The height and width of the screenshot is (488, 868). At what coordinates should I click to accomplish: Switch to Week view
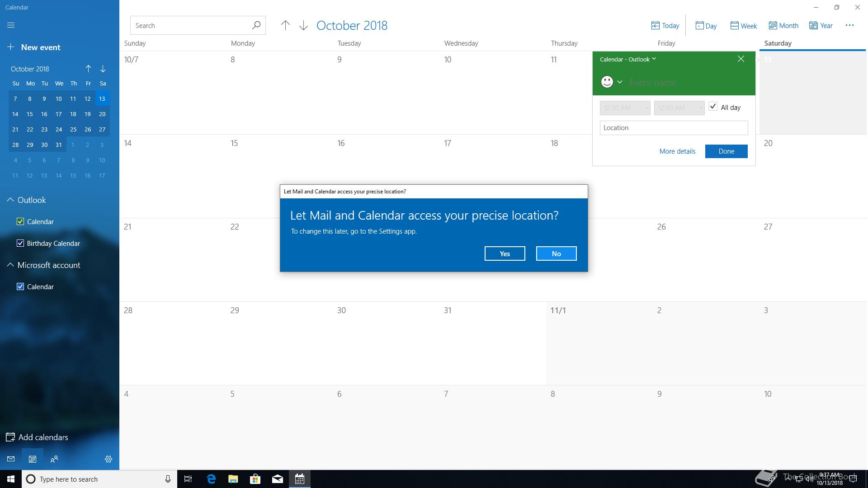[743, 26]
